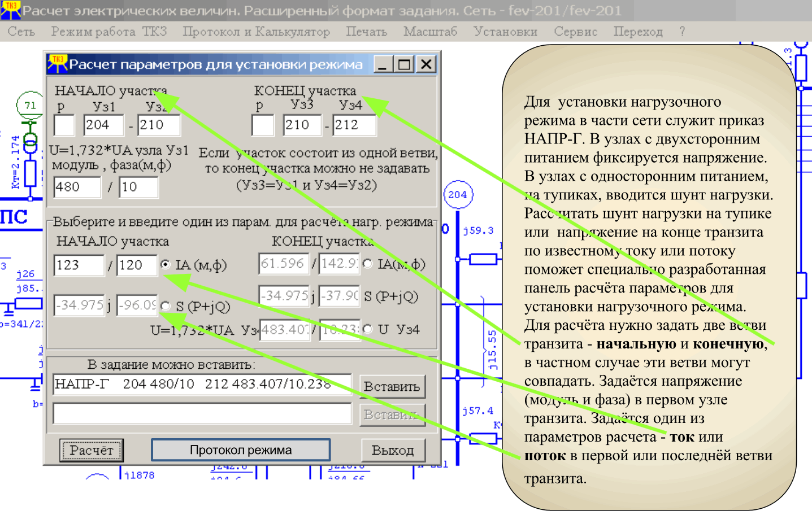Open the Установки menu
Viewport: 812px width, 515px height.
(x=505, y=32)
